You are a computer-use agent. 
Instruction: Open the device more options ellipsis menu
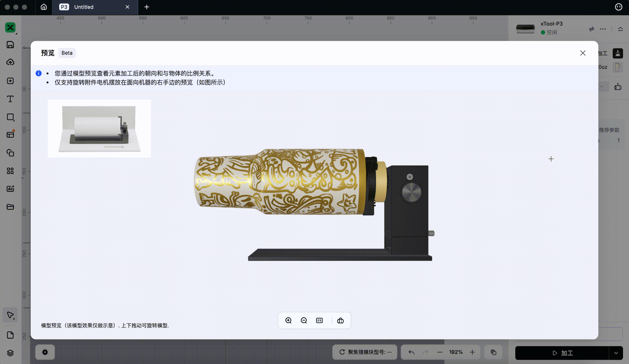pyautogui.click(x=603, y=29)
